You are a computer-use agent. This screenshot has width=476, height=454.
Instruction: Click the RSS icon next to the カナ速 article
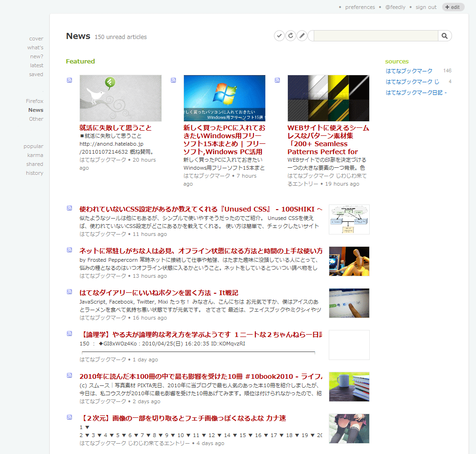tap(69, 418)
